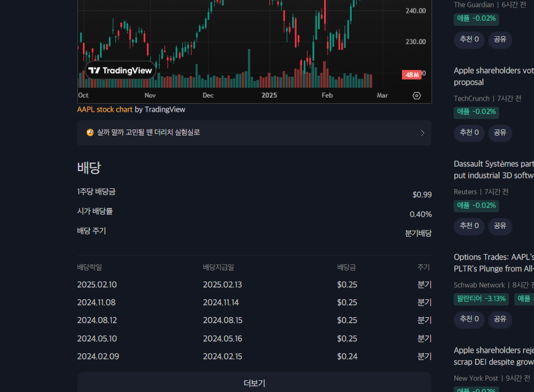534x392 pixels.
Task: Open the Dassault Systèmes news article
Action: [x=494, y=169]
